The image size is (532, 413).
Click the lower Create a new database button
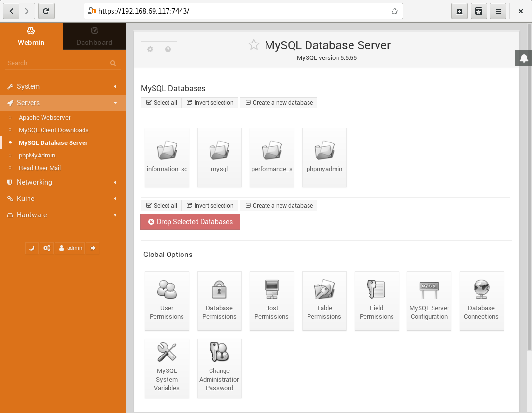coord(279,206)
